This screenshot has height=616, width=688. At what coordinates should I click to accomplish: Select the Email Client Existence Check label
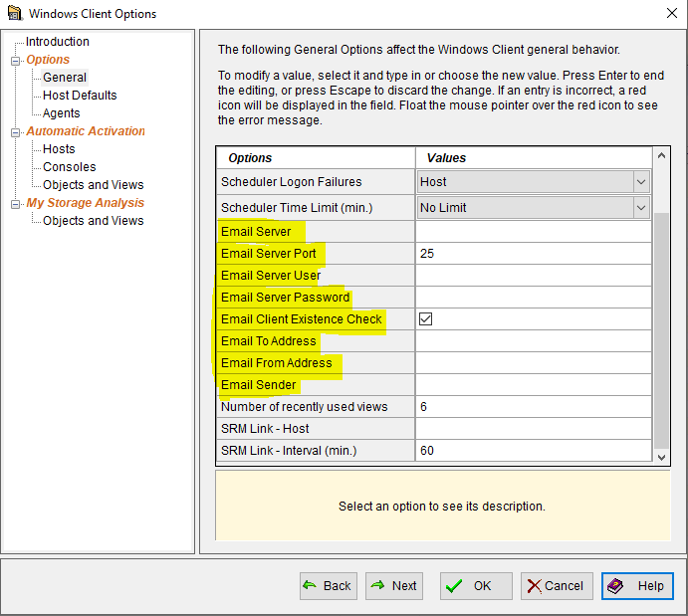click(x=301, y=319)
